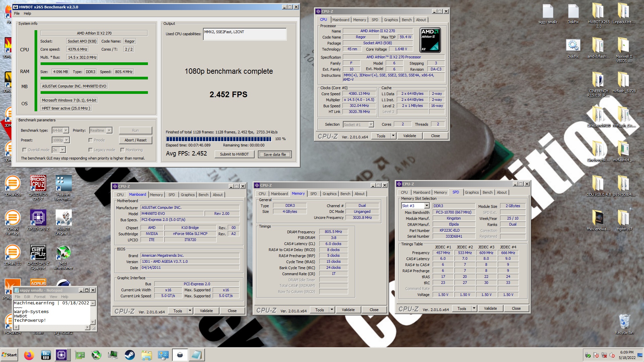Enable the Overkill mode checkbox
Screen dimensions: 644x362
point(24,150)
